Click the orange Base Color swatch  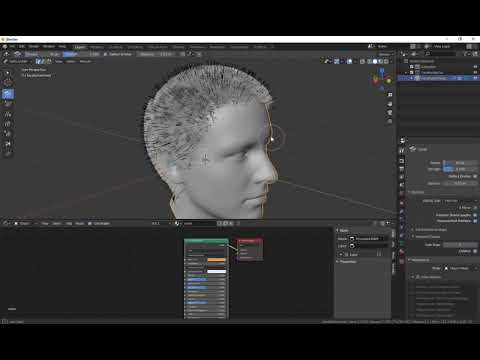217,260
